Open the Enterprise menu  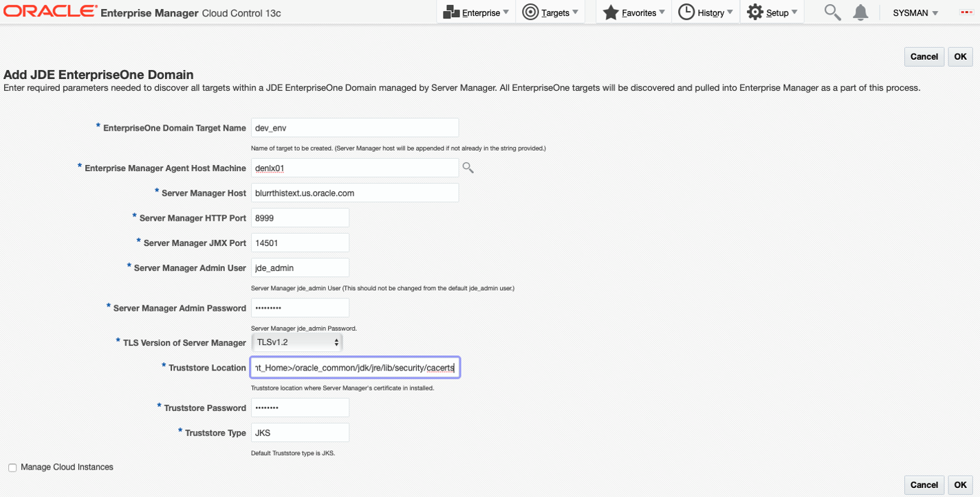(x=476, y=12)
